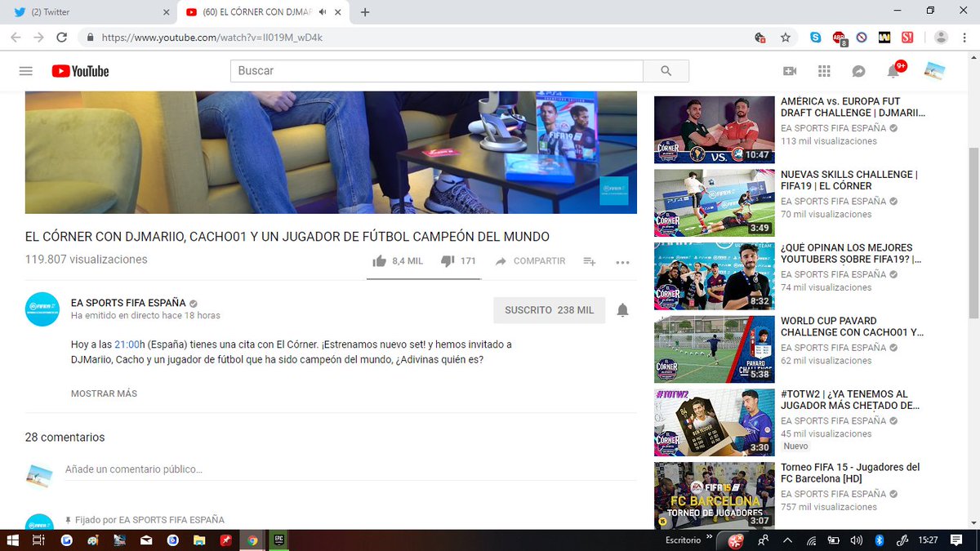Open the more actions three-dot menu under video
Screen dimensions: 980x551
[x=622, y=262]
